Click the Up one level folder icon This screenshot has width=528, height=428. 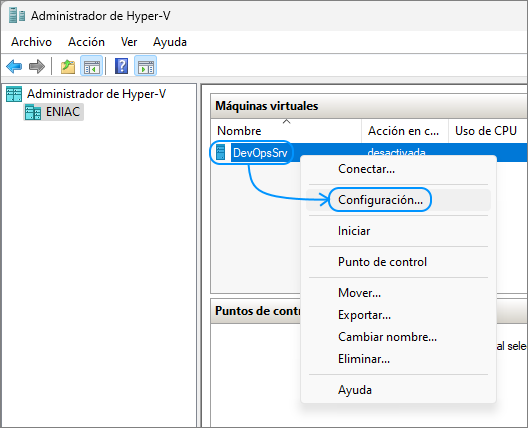point(68,66)
